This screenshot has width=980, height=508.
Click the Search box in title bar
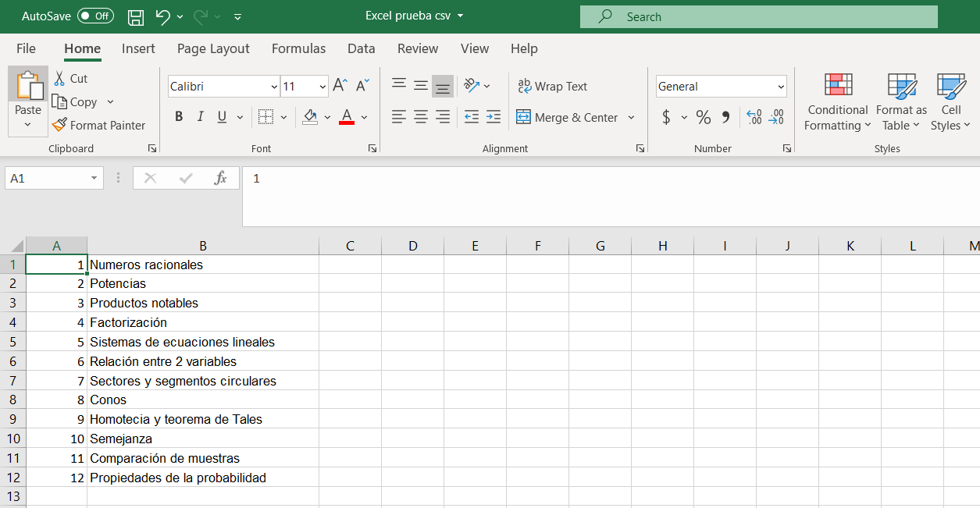point(759,16)
